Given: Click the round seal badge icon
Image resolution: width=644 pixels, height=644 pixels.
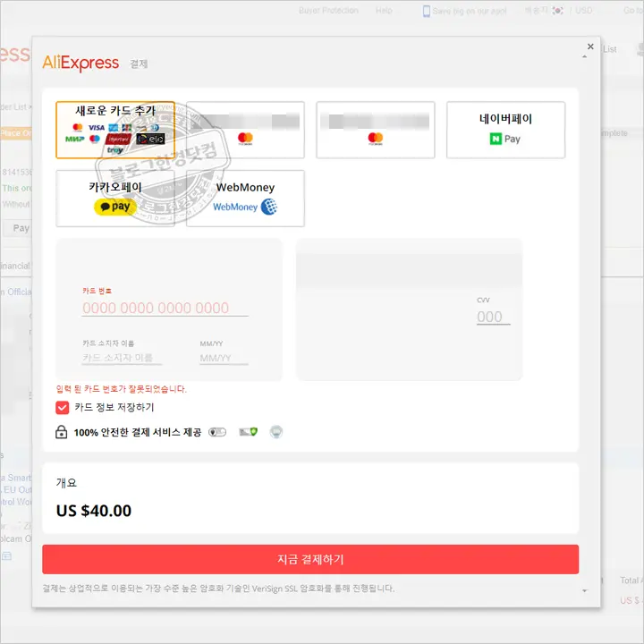Looking at the screenshot, I should (x=276, y=432).
